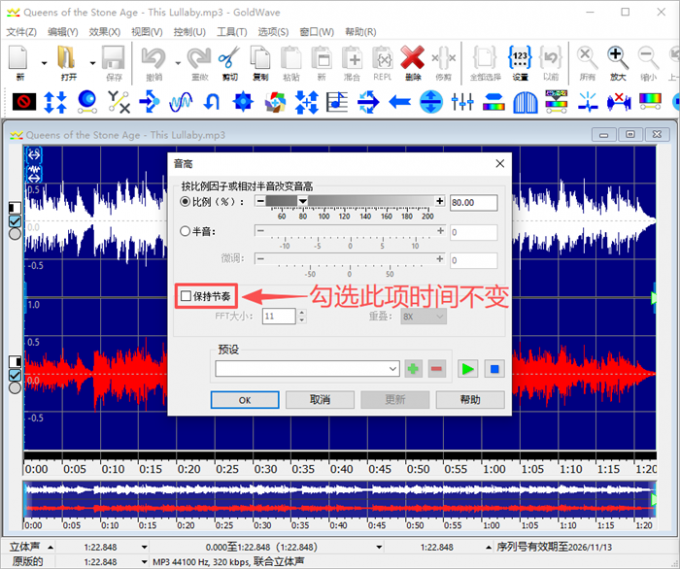Click the 帮助 button in the dialog
The image size is (680, 569).
click(470, 400)
